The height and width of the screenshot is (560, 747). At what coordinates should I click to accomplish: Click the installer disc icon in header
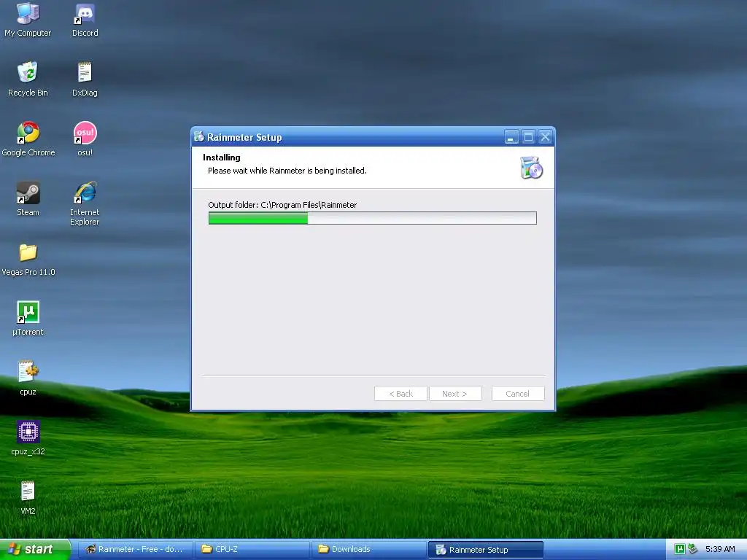(531, 168)
